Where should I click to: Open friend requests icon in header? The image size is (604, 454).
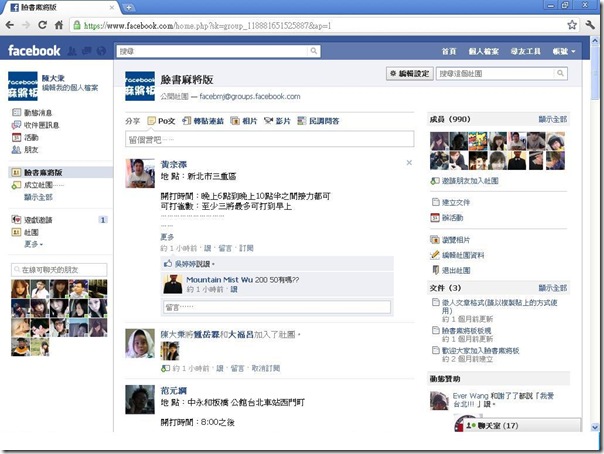(72, 51)
